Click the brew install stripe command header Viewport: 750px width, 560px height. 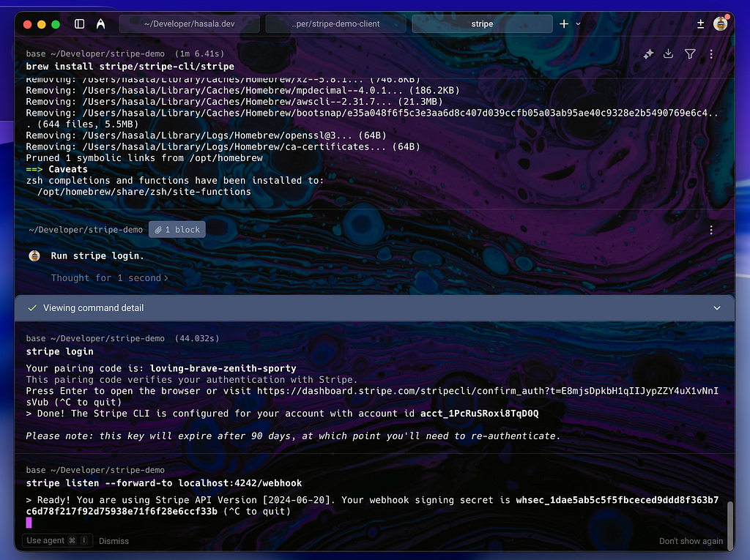(x=130, y=66)
